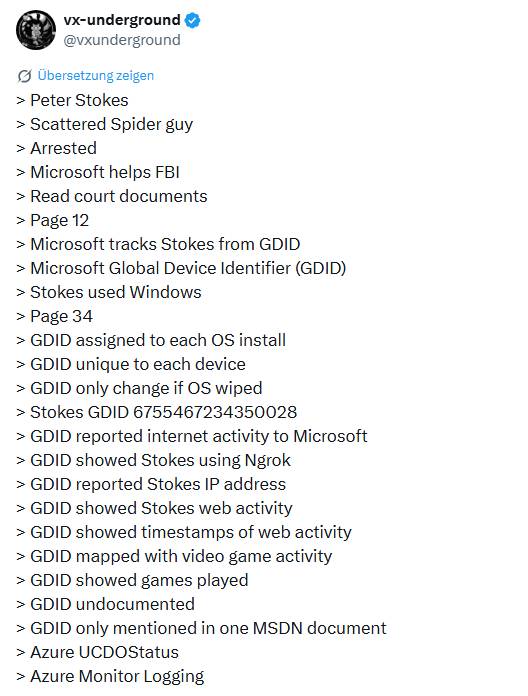Open the vx-underground profile avatar
This screenshot has height=696, width=528.
(x=36, y=30)
